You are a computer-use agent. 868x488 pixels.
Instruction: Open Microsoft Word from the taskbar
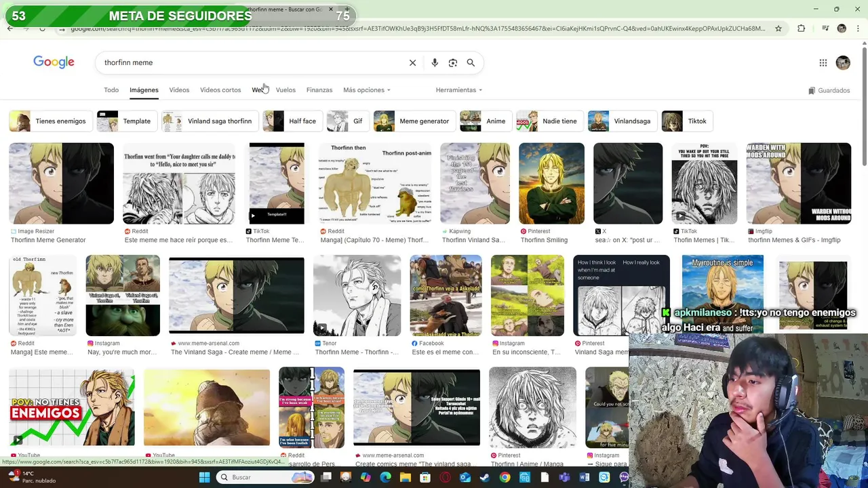click(x=584, y=477)
